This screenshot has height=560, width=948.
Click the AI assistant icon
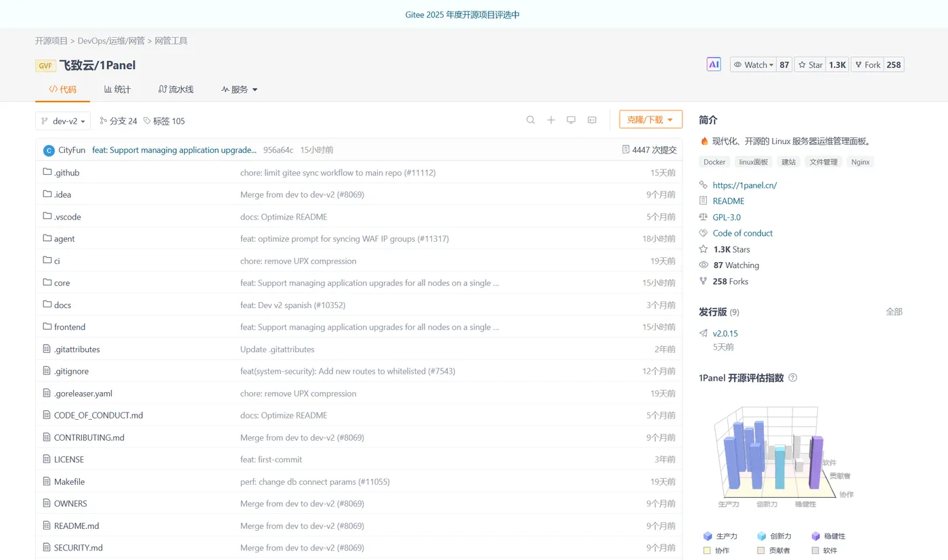click(713, 64)
